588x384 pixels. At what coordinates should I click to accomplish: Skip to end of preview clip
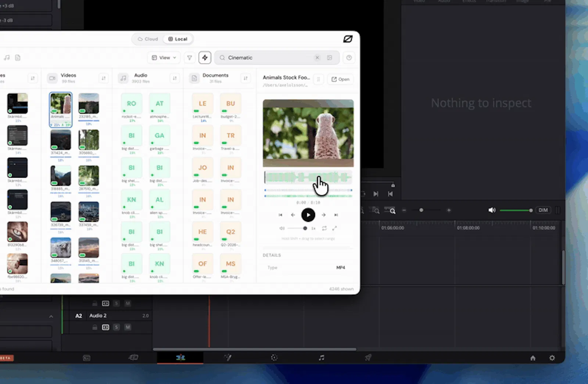(336, 215)
